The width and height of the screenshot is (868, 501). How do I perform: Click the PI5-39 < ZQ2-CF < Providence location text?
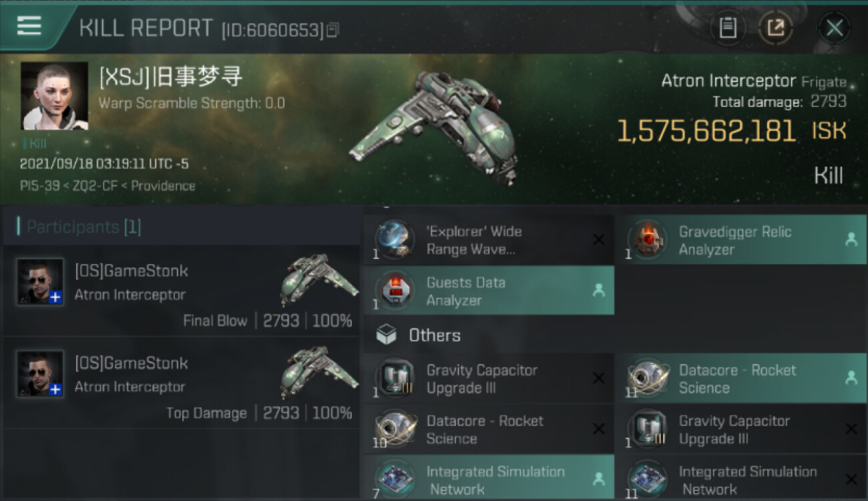(x=107, y=186)
